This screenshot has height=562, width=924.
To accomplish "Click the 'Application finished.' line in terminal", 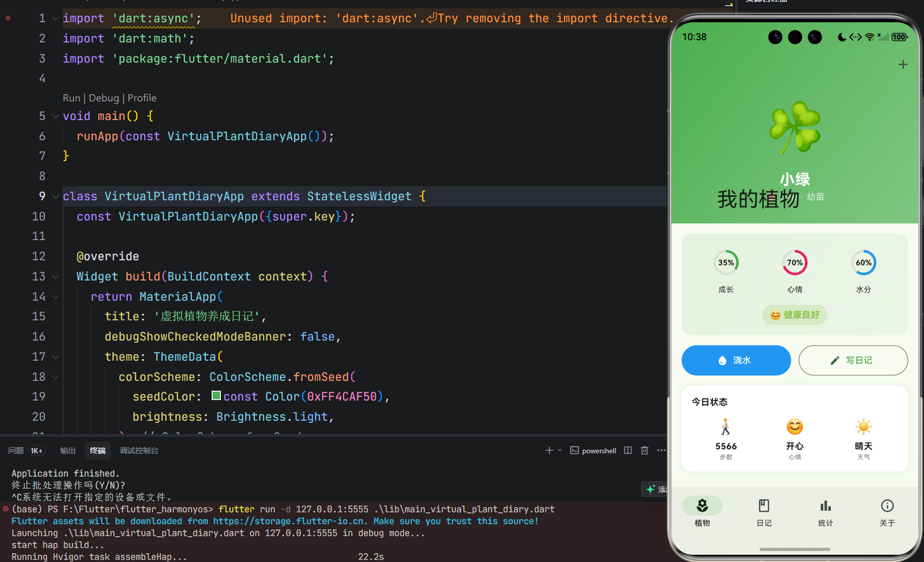I will click(x=66, y=474).
